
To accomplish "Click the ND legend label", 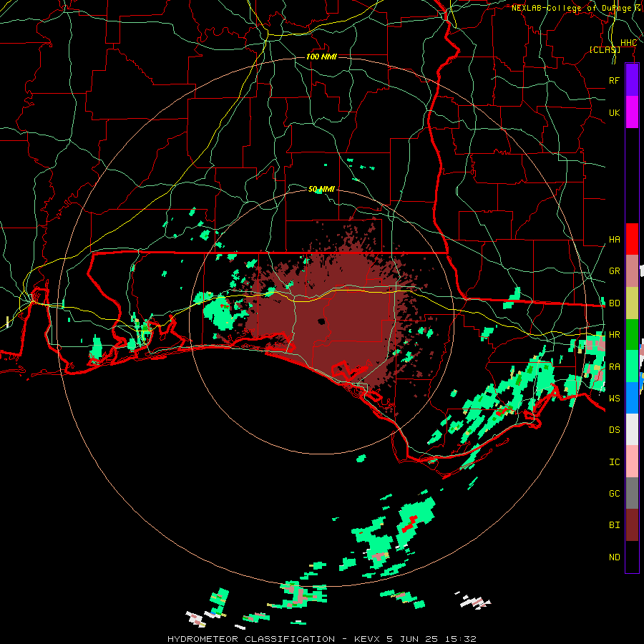I will point(614,557).
